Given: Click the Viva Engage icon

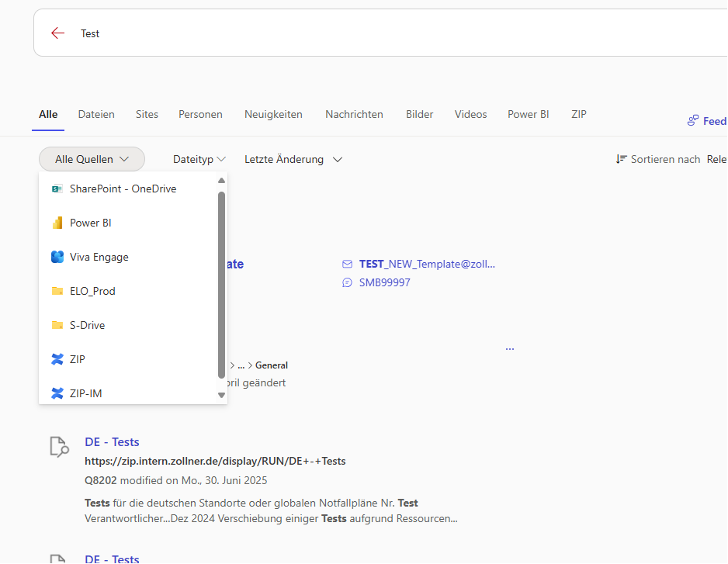Looking at the screenshot, I should click(57, 257).
